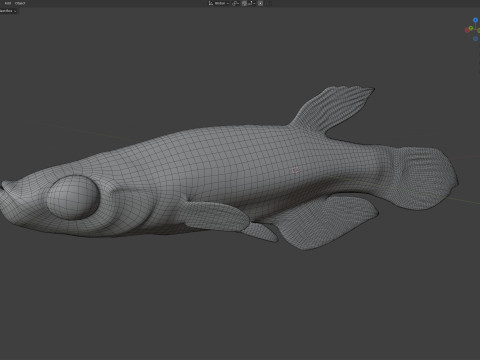Snap view to green Y axis on gizmo
The height and width of the screenshot is (360, 480).
(471, 28)
